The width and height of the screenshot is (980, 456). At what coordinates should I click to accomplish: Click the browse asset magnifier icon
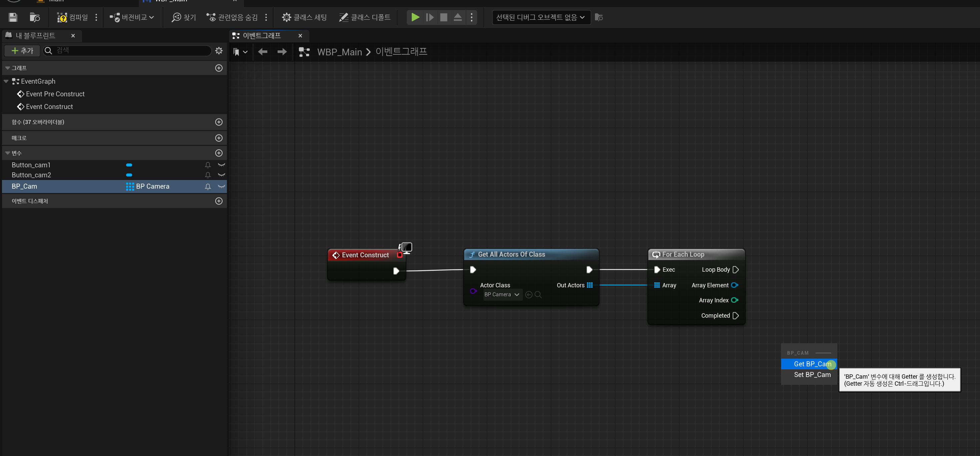538,295
